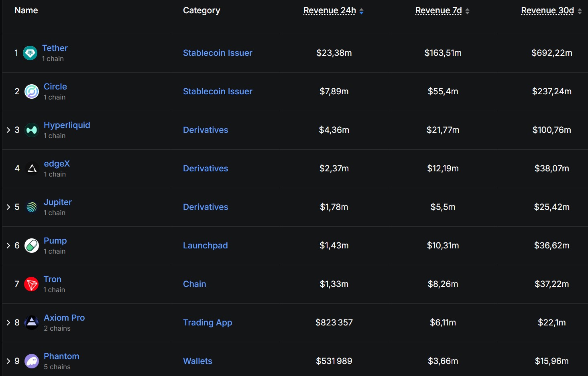Expand the Jupiter row details
588x376 pixels.
(8, 207)
